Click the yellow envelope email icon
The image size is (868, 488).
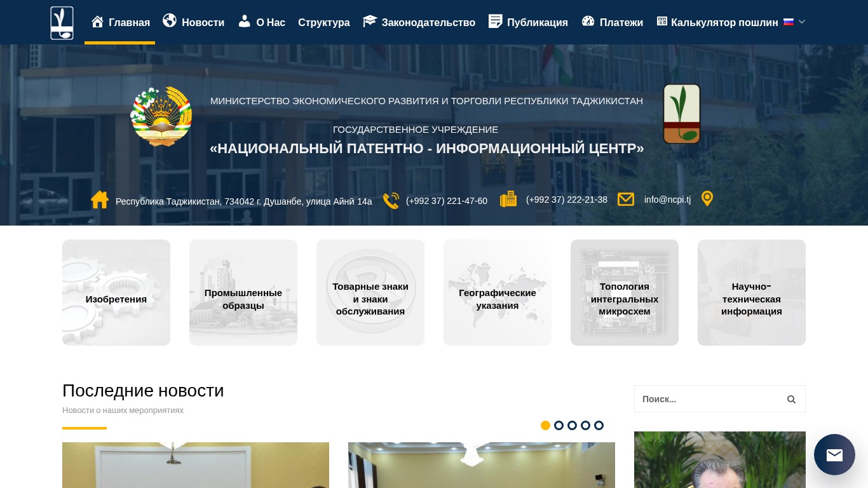(626, 200)
